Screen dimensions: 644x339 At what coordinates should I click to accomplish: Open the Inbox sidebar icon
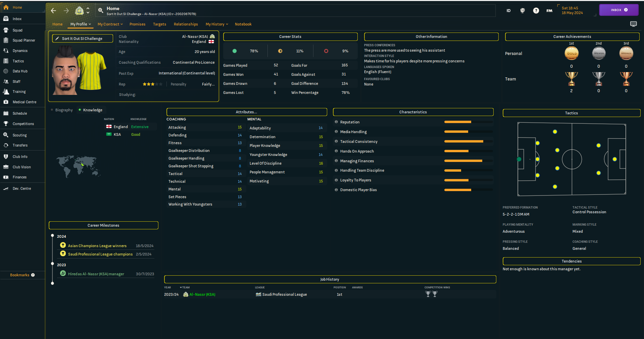pos(6,19)
